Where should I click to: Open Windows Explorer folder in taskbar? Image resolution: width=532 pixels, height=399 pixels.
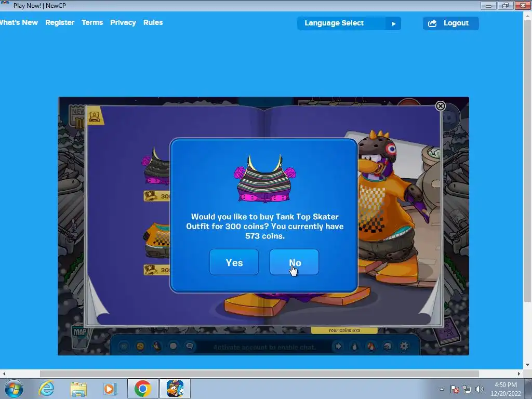78,389
